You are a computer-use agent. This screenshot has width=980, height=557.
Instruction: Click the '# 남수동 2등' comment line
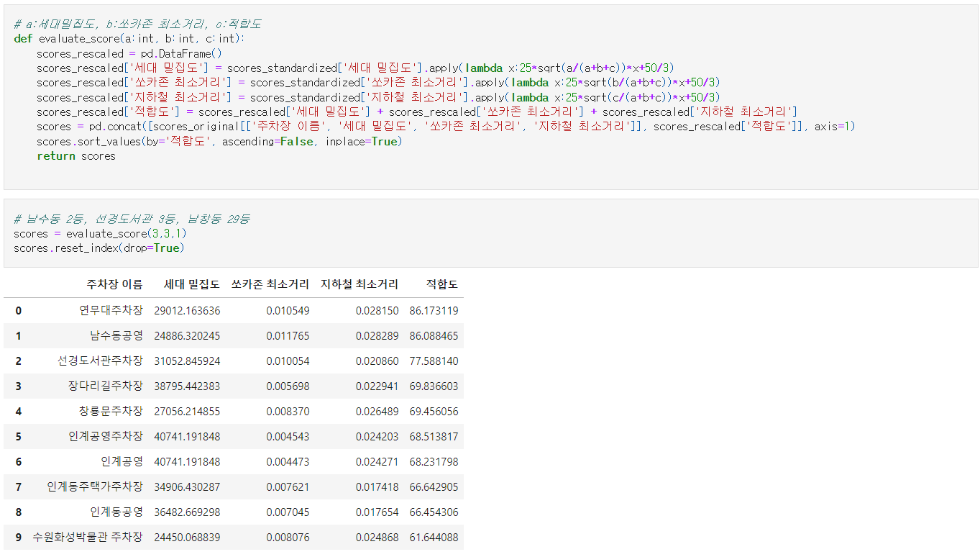click(132, 219)
